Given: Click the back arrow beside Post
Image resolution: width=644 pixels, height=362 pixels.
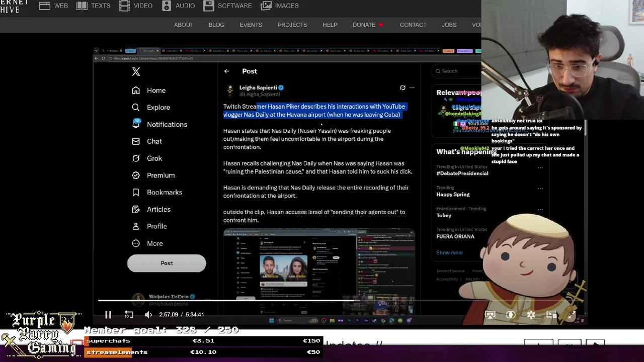Looking at the screenshot, I should coord(226,71).
